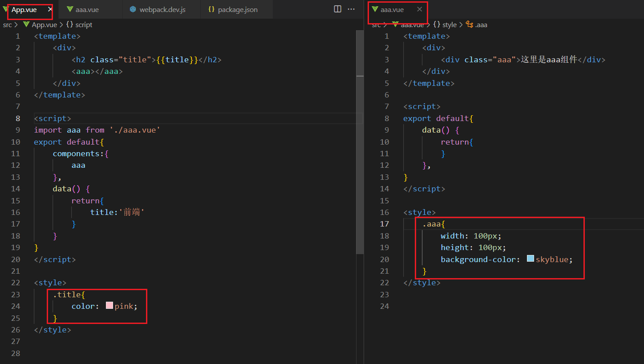
Task: Click the components: key in App.vue
Action: [x=78, y=154]
